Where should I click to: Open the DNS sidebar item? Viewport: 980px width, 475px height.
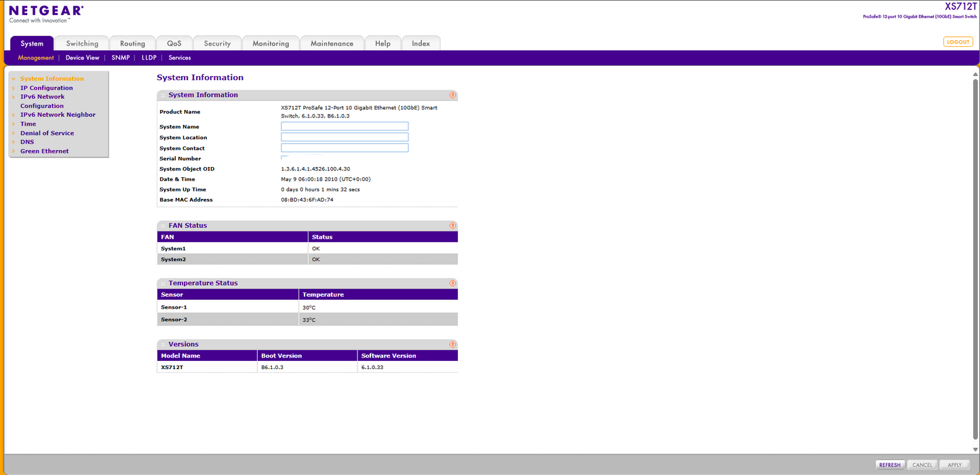pyautogui.click(x=27, y=142)
